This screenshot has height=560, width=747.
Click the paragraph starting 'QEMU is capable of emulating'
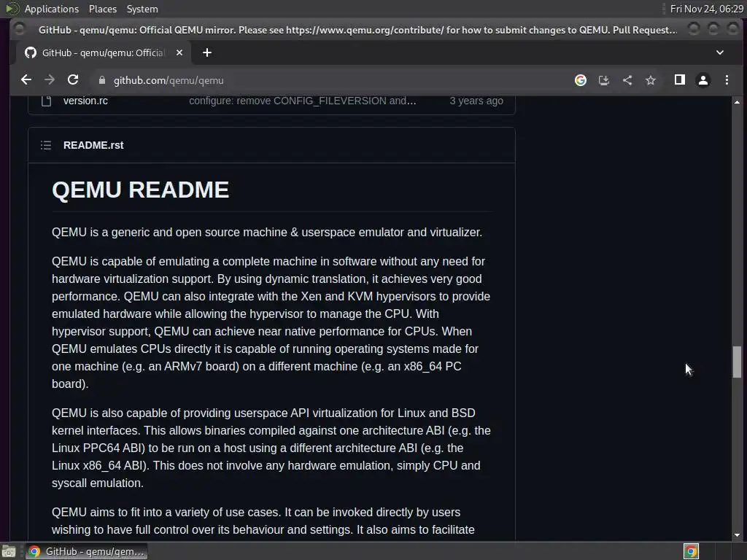(x=271, y=322)
